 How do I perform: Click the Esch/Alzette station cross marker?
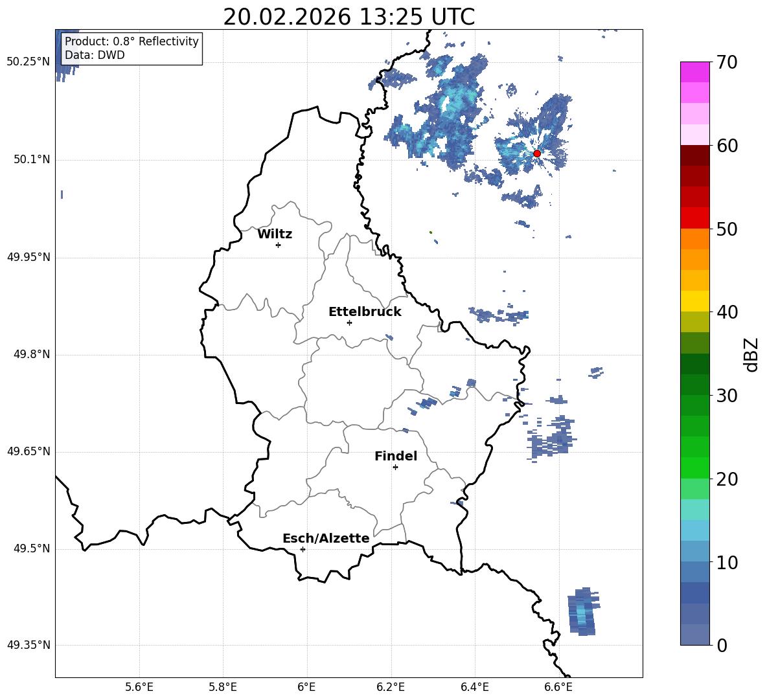tap(303, 549)
